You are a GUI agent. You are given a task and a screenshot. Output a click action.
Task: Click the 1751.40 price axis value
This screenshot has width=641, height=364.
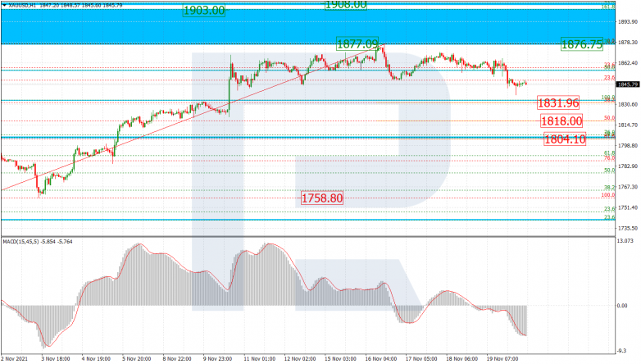[x=628, y=207]
